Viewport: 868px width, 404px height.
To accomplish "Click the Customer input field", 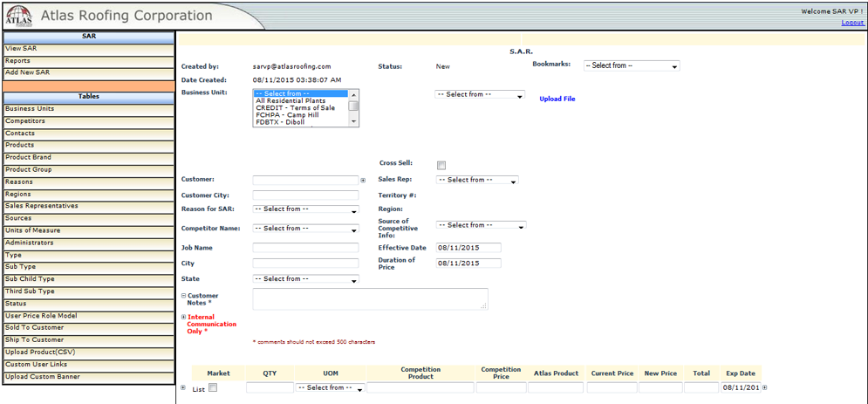I will pyautogui.click(x=305, y=180).
